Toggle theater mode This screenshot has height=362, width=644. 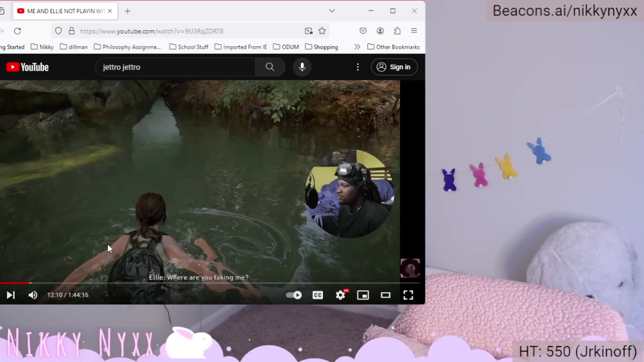click(386, 295)
